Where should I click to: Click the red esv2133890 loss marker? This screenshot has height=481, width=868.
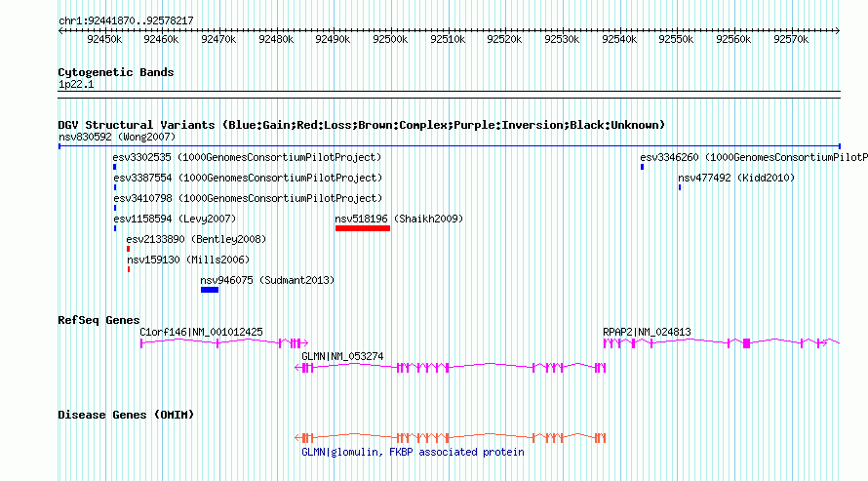pos(129,249)
